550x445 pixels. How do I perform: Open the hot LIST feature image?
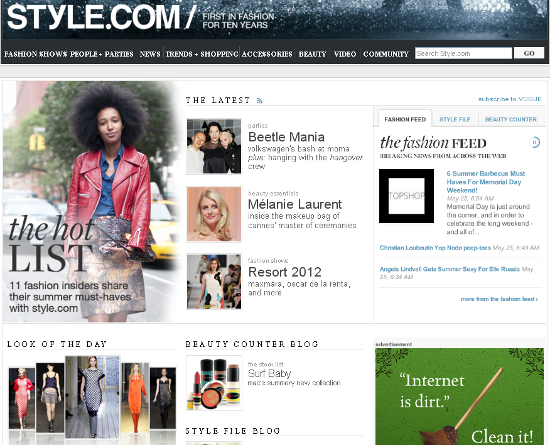[x=92, y=202]
